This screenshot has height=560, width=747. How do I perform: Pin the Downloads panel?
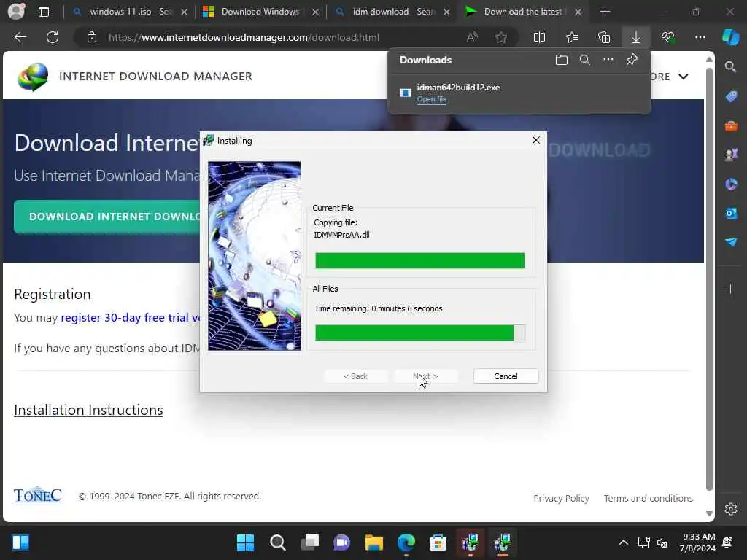[632, 60]
